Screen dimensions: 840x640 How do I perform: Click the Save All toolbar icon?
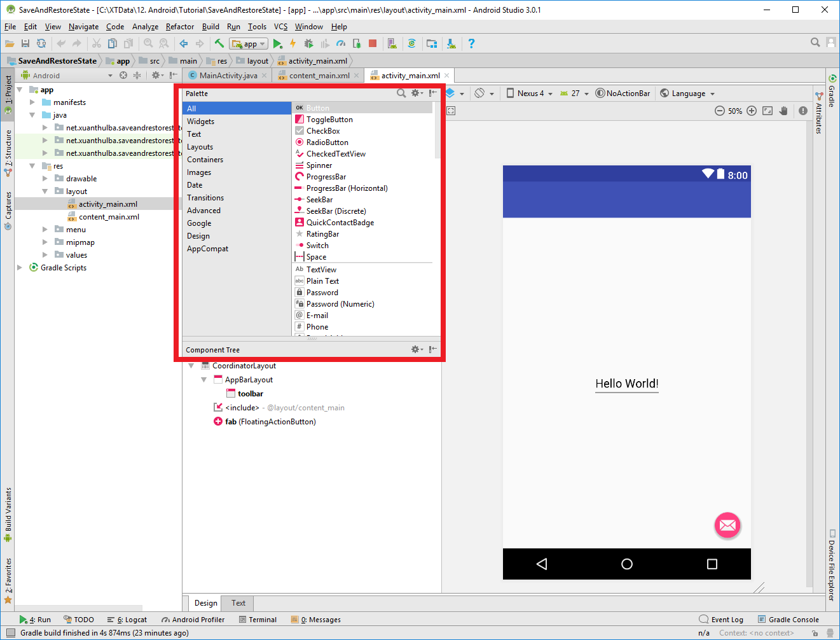click(x=25, y=43)
